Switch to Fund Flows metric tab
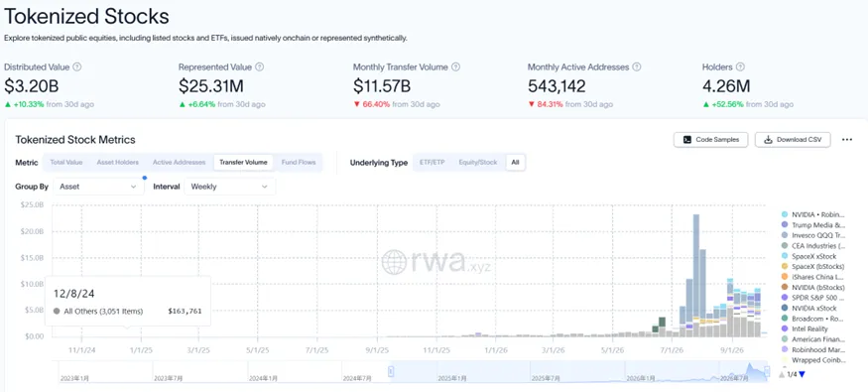 [299, 162]
